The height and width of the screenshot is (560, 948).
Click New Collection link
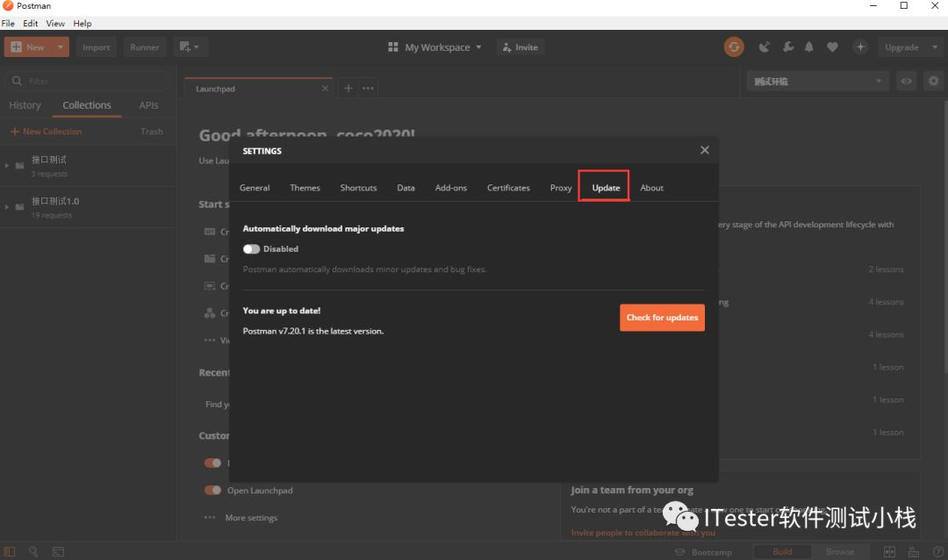46,132
